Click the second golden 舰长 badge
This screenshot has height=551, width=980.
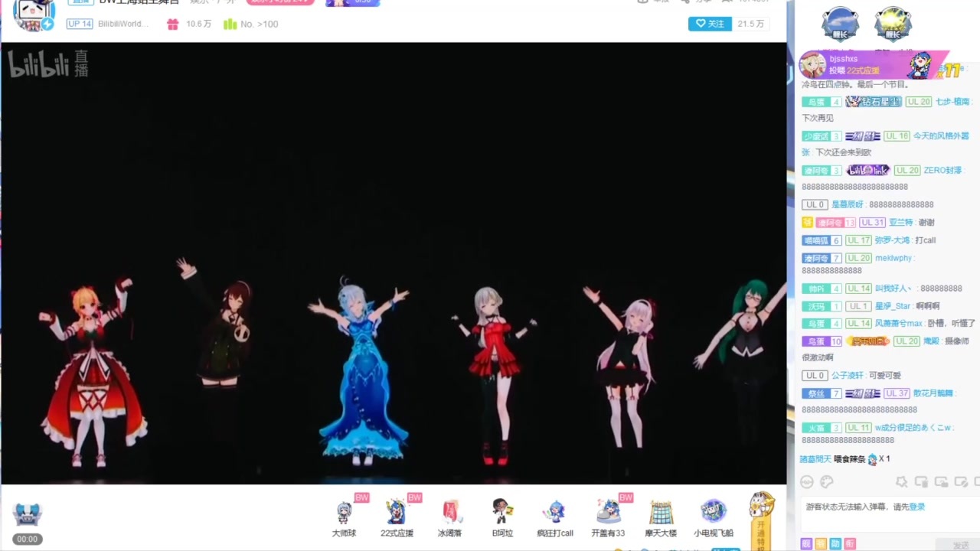tap(893, 24)
